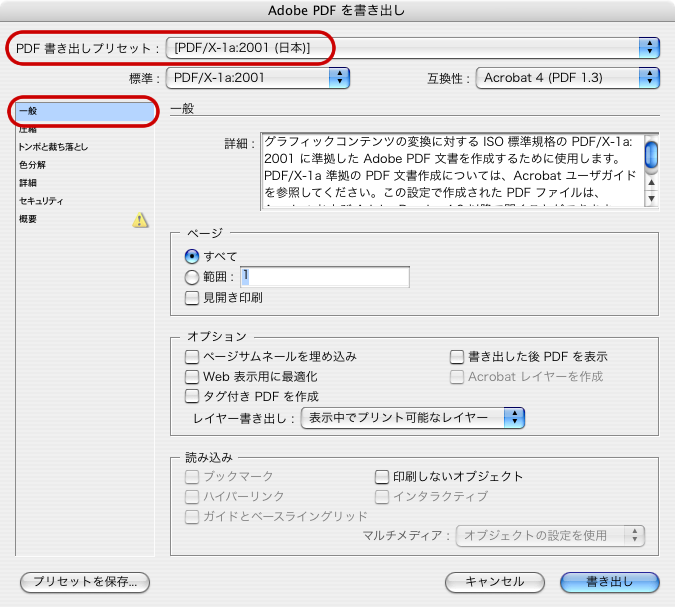Screen dimensions: 675x607
Task: Open the disabled マルチメディア dropdown
Action: click(x=550, y=536)
